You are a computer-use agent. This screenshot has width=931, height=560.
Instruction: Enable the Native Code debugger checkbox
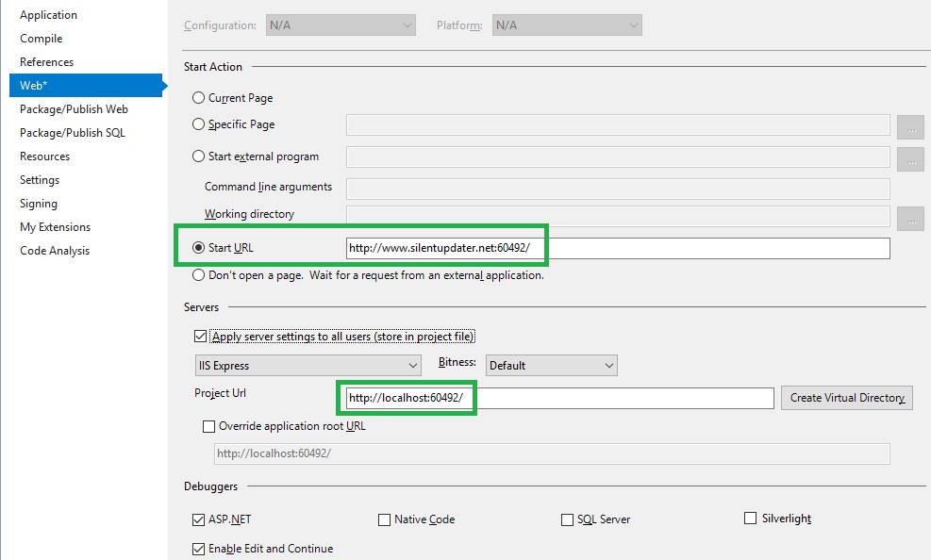384,520
